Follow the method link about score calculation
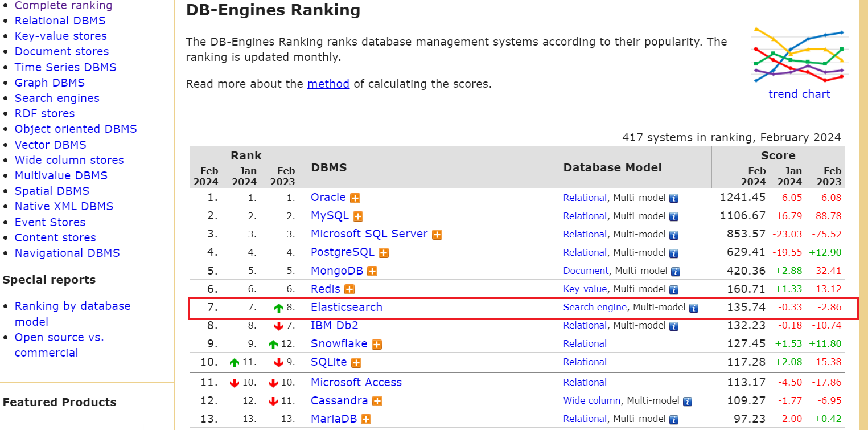The image size is (868, 430). (x=328, y=84)
